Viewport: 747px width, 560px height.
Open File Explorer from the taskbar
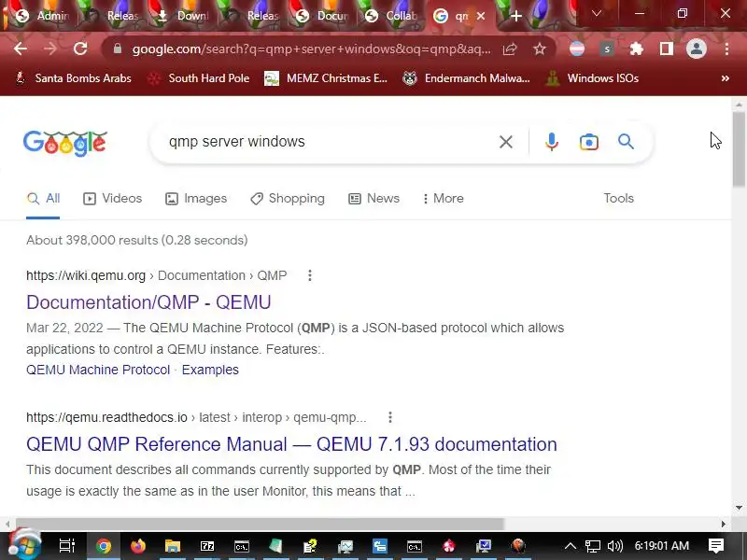coord(173,546)
